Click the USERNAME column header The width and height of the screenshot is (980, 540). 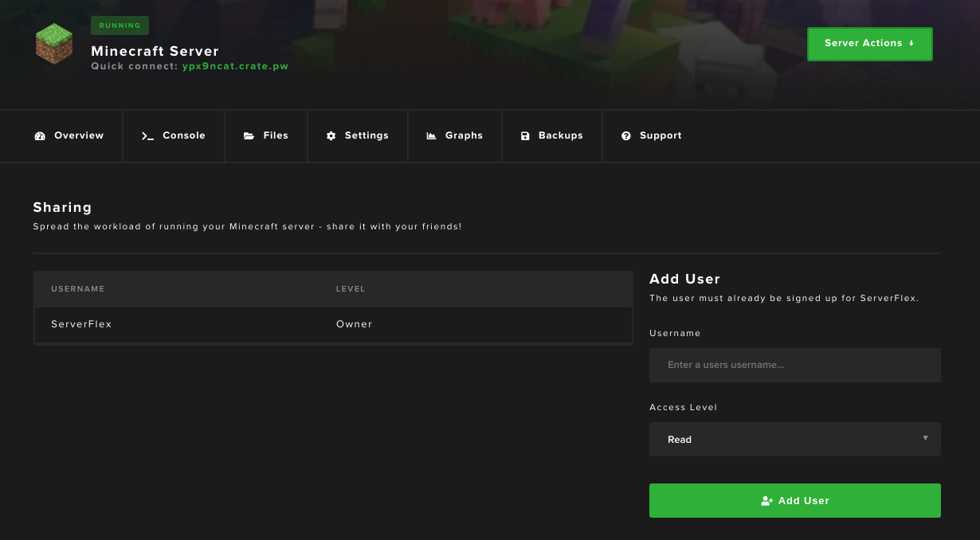[78, 288]
